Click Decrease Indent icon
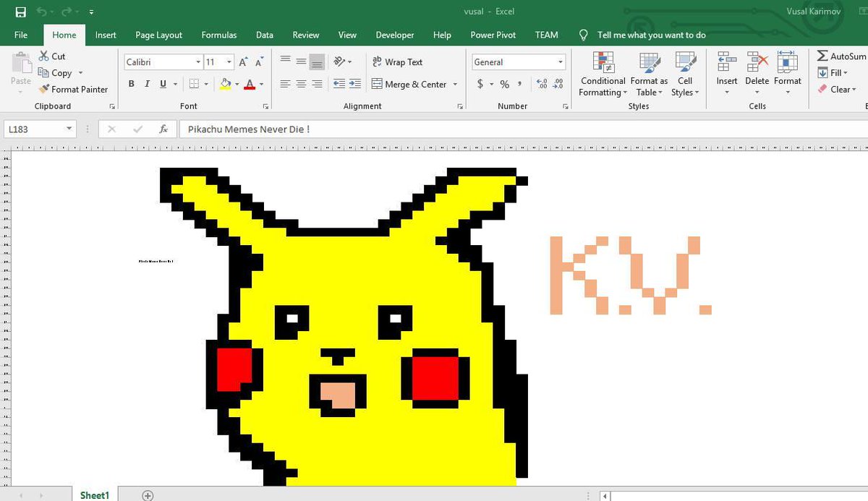 339,84
